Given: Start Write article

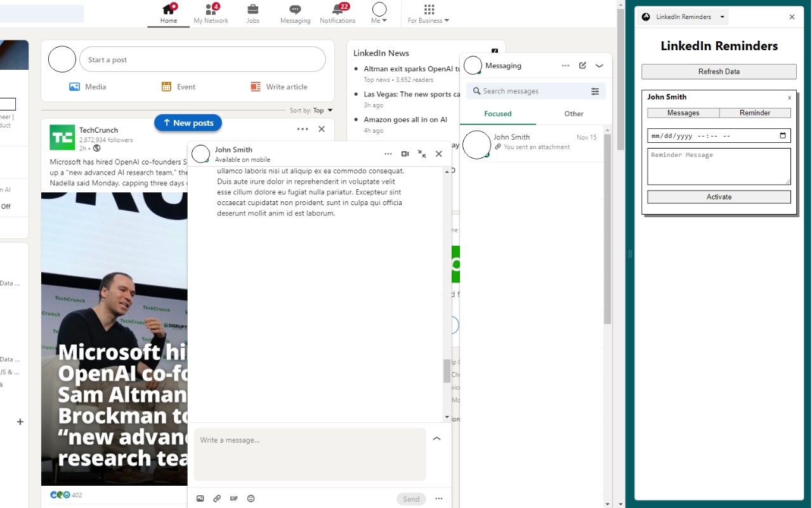Looking at the screenshot, I should tap(278, 87).
